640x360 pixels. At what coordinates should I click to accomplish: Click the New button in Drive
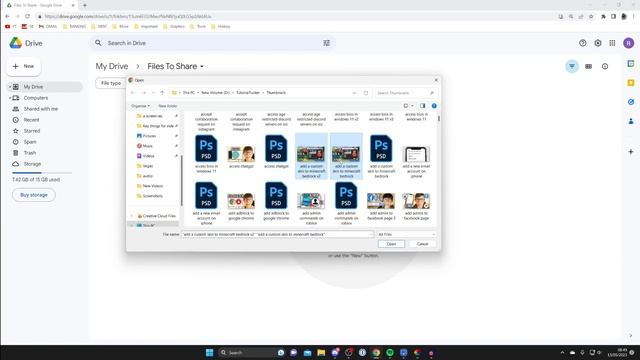pos(24,66)
